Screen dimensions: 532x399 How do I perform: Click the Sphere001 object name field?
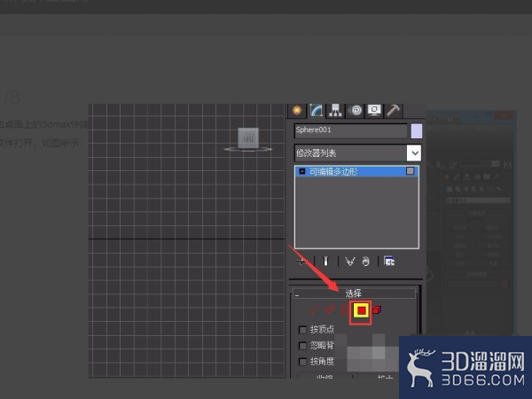(x=351, y=130)
